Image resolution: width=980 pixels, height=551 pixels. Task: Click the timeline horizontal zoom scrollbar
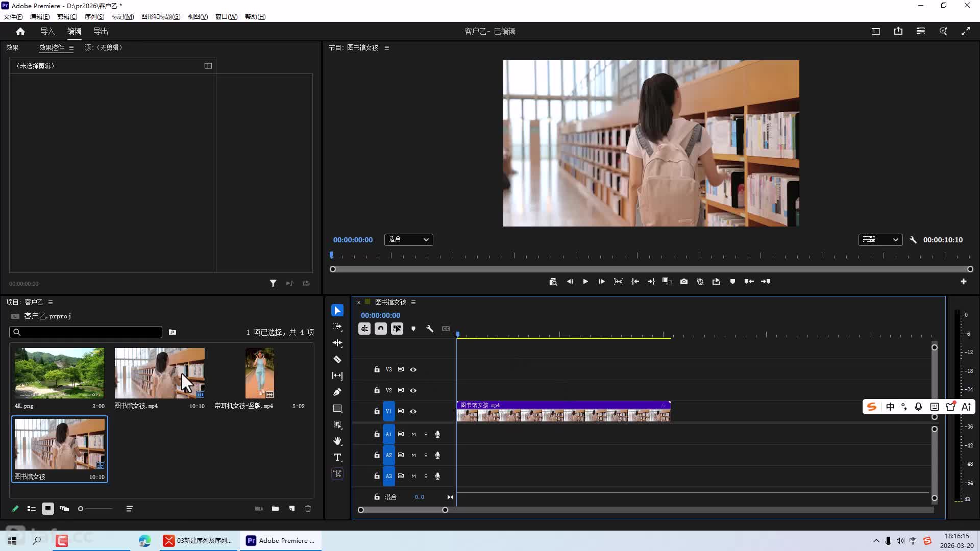pos(403,510)
